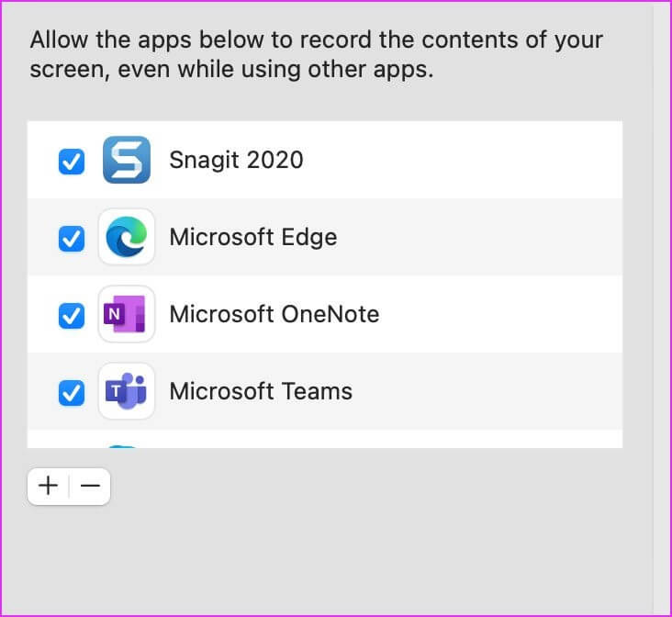Click the partially visible blue icon below Teams
This screenshot has width=672, height=617.
point(122,446)
